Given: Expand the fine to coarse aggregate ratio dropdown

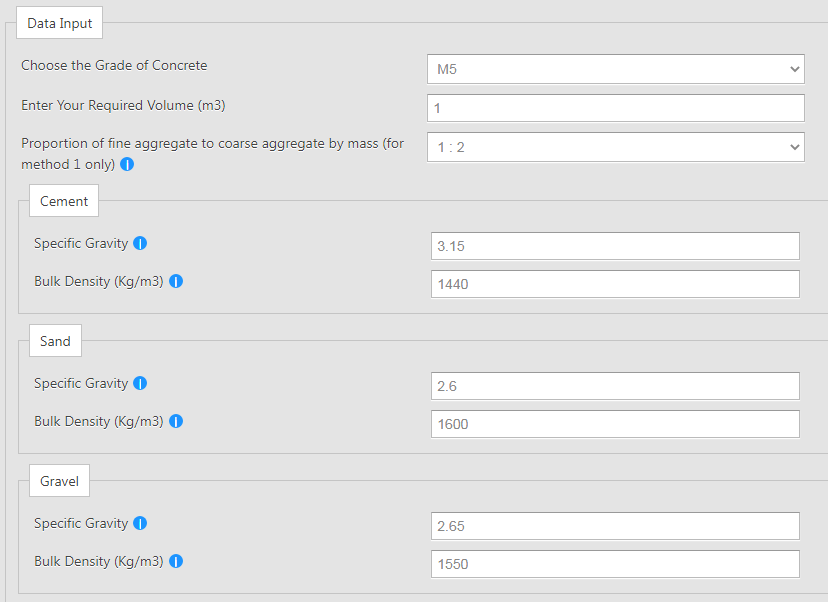Looking at the screenshot, I should pyautogui.click(x=614, y=146).
